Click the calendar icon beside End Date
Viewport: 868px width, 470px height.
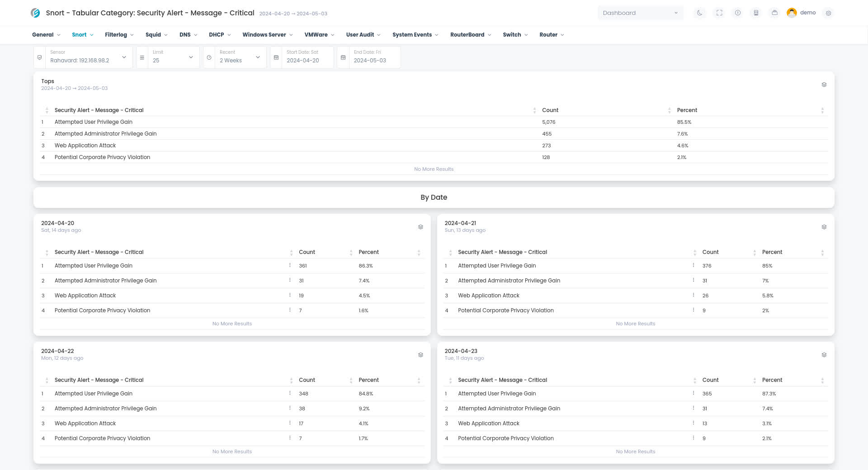pos(343,57)
